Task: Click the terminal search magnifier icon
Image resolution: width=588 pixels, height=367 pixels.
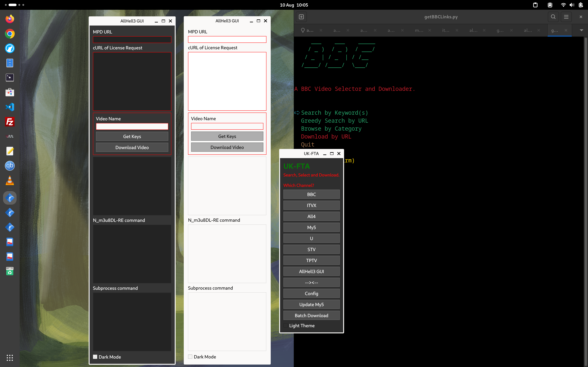Action: (553, 17)
